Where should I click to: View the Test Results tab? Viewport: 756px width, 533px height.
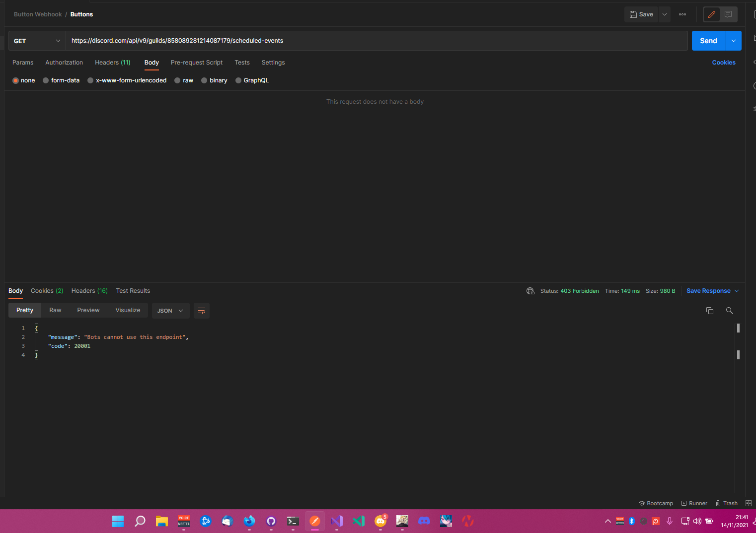pyautogui.click(x=133, y=291)
